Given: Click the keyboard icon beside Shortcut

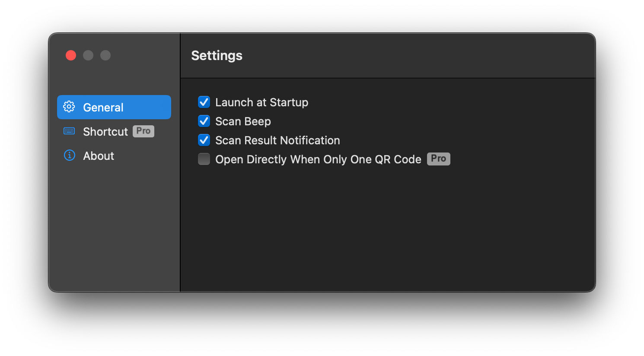Looking at the screenshot, I should 69,131.
